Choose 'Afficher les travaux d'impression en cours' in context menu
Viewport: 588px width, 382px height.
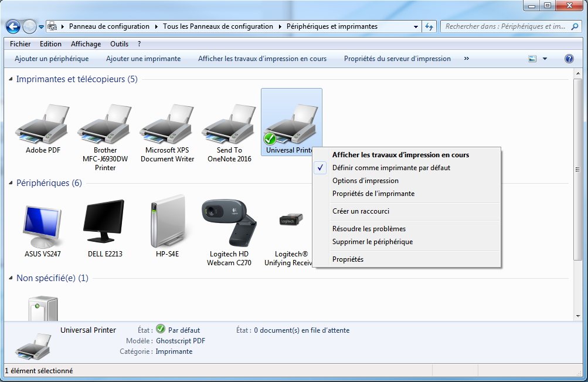click(x=400, y=155)
